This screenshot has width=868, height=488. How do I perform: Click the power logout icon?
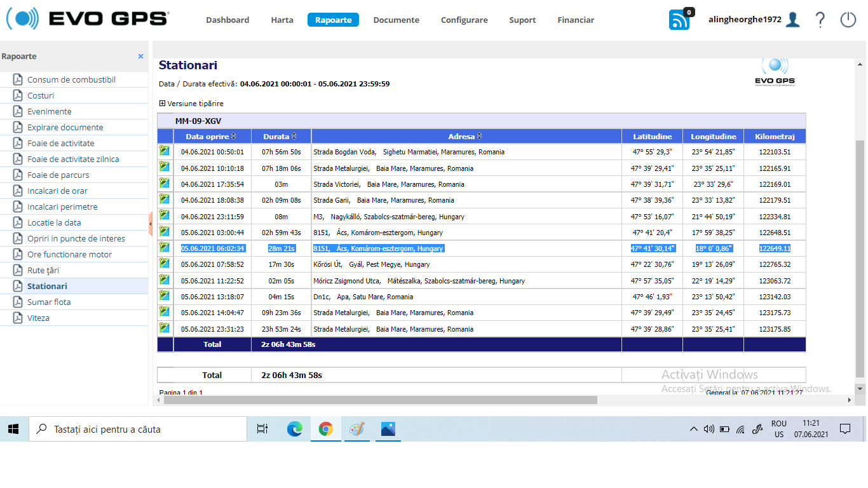tap(848, 20)
